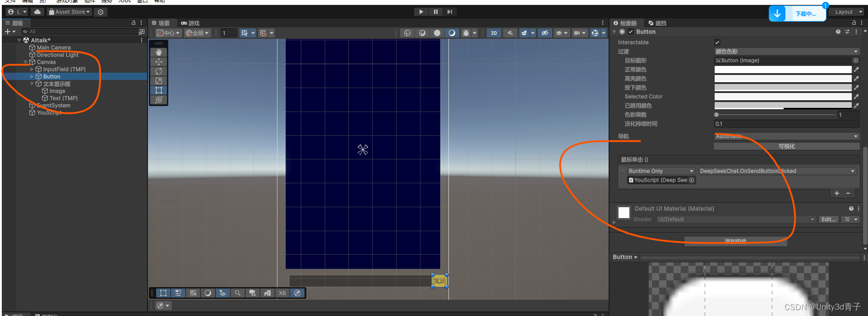Select the Scale tool
This screenshot has height=316, width=868.
(159, 81)
